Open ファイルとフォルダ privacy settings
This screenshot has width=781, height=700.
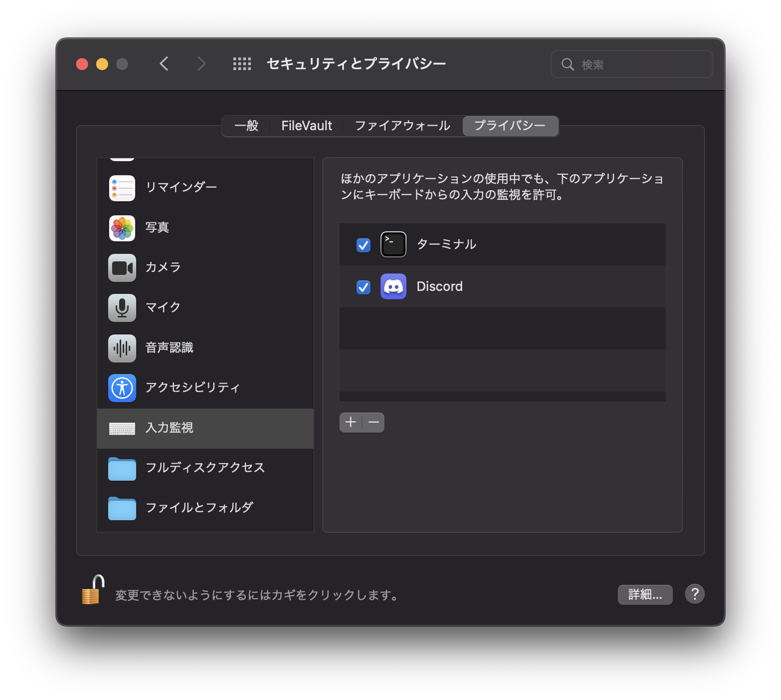(198, 507)
